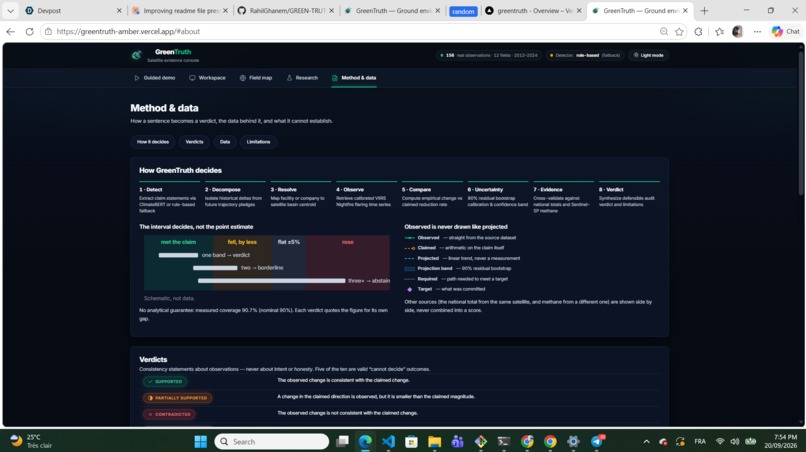Click the FRA language indicator

[700, 441]
